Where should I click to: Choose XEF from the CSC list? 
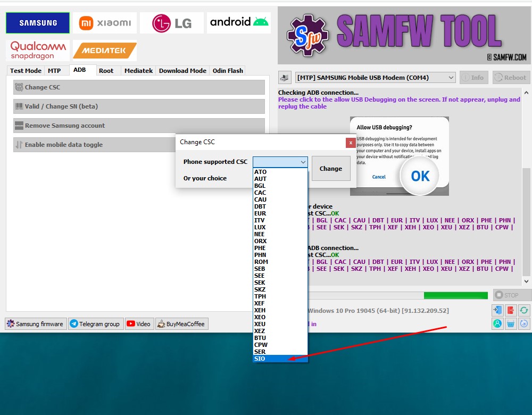coord(280,303)
